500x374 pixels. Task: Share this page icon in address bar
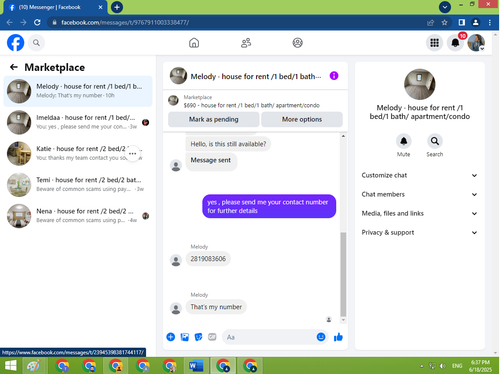430,22
